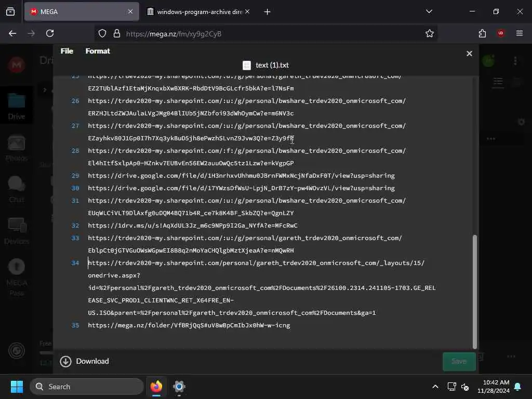Screen dimensions: 532x399
Task: Click the taskbar Search box
Action: (x=87, y=387)
